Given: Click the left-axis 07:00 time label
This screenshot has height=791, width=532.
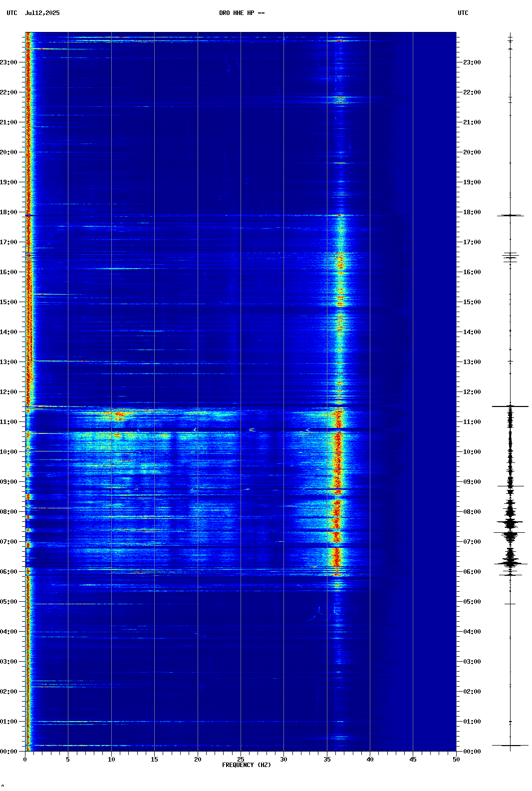Looking at the screenshot, I should tap(8, 542).
